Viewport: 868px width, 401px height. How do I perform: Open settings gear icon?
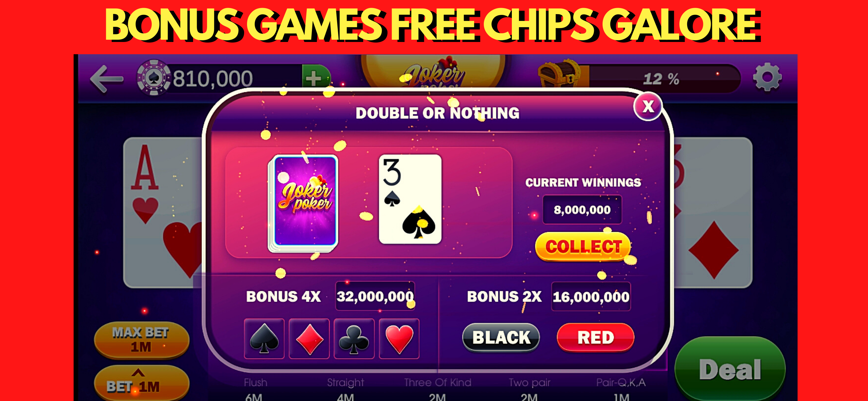tap(767, 77)
